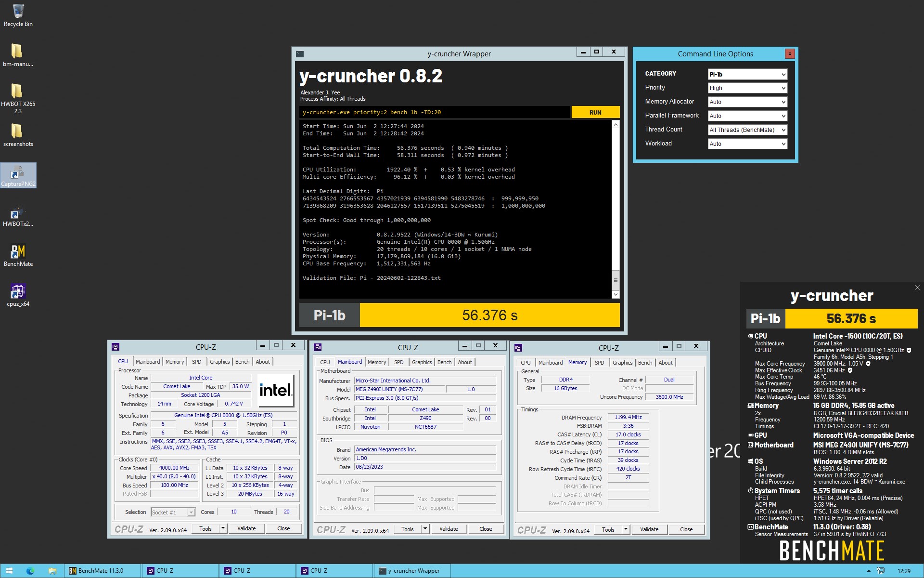Open the Socket #1 selection dropdown
The width and height of the screenshot is (924, 578).
tap(172, 512)
